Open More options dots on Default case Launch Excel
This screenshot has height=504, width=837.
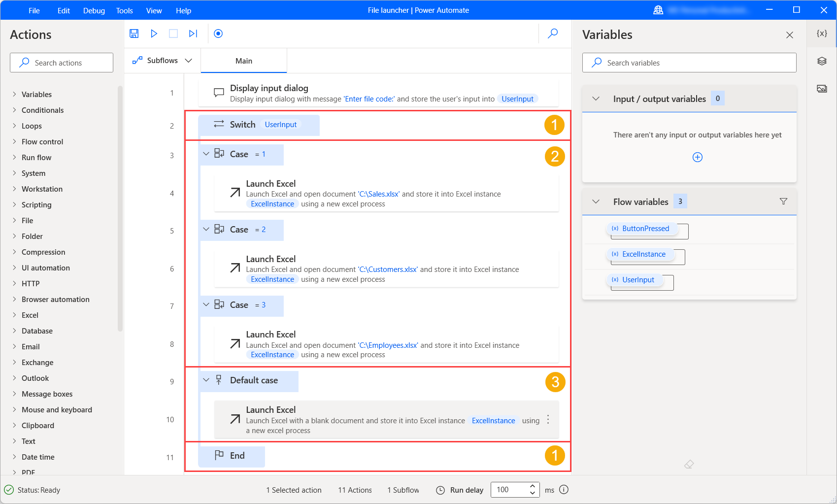(548, 420)
